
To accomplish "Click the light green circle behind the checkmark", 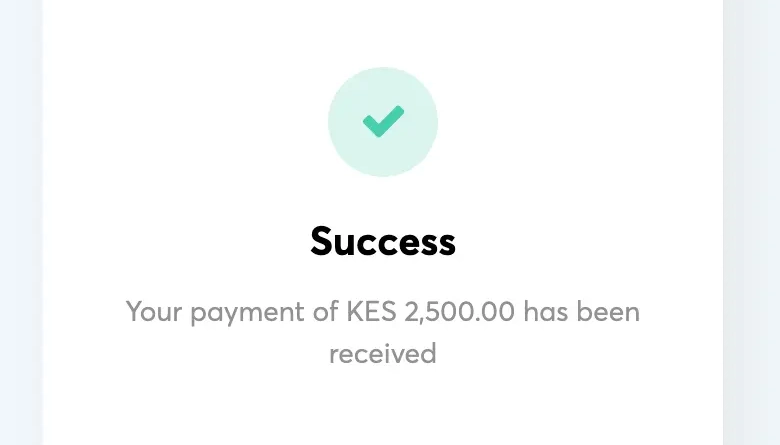I will pos(383,122).
